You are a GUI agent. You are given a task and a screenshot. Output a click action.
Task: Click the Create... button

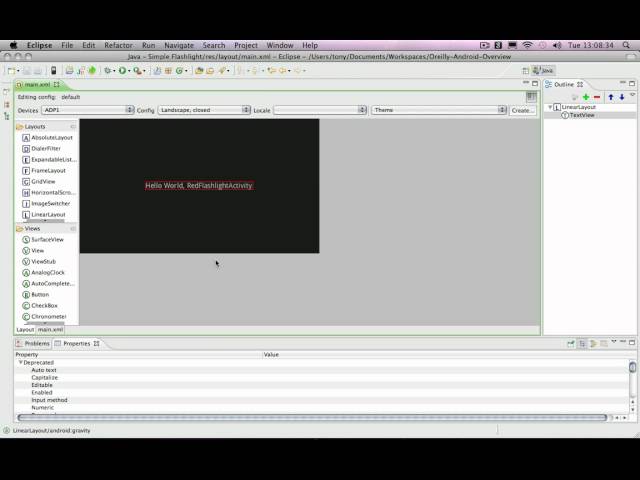pyautogui.click(x=522, y=110)
